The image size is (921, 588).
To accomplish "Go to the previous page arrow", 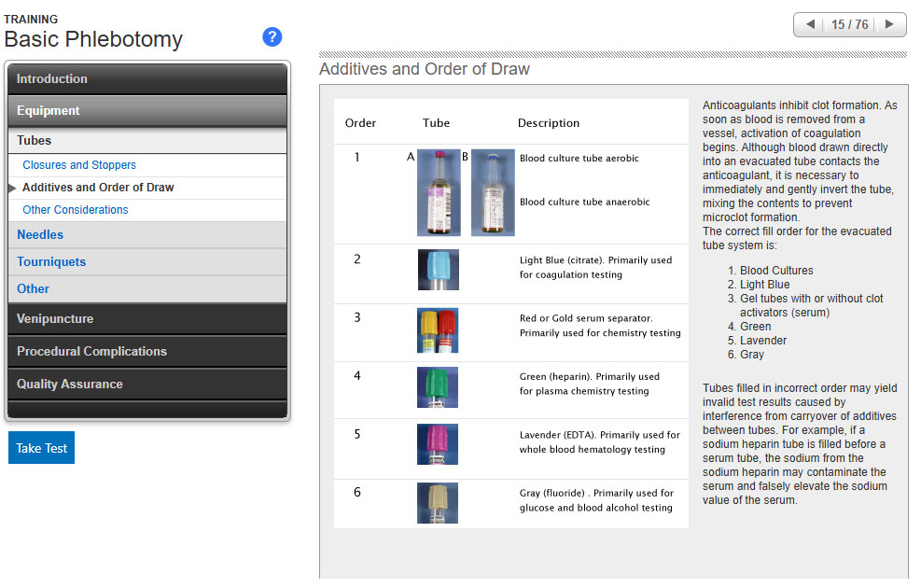I will (x=809, y=24).
